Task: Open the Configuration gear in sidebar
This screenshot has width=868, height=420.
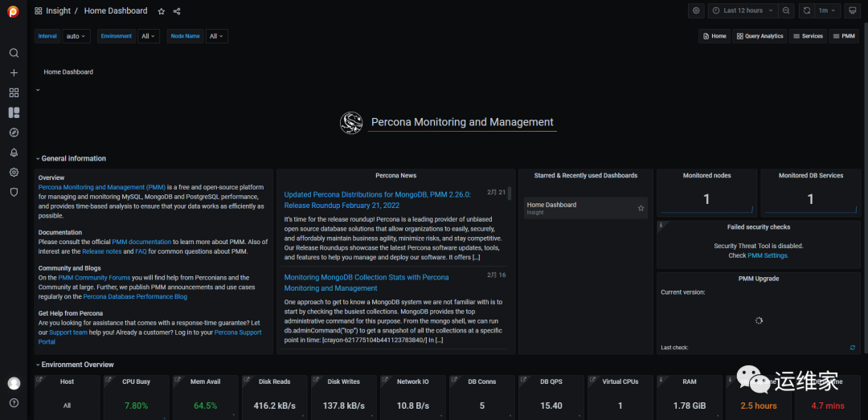Action: (x=14, y=172)
